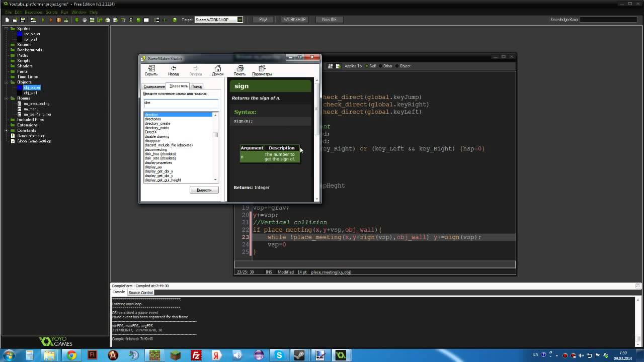The image size is (644, 362).
Task: Click the Play! button
Action: (263, 20)
